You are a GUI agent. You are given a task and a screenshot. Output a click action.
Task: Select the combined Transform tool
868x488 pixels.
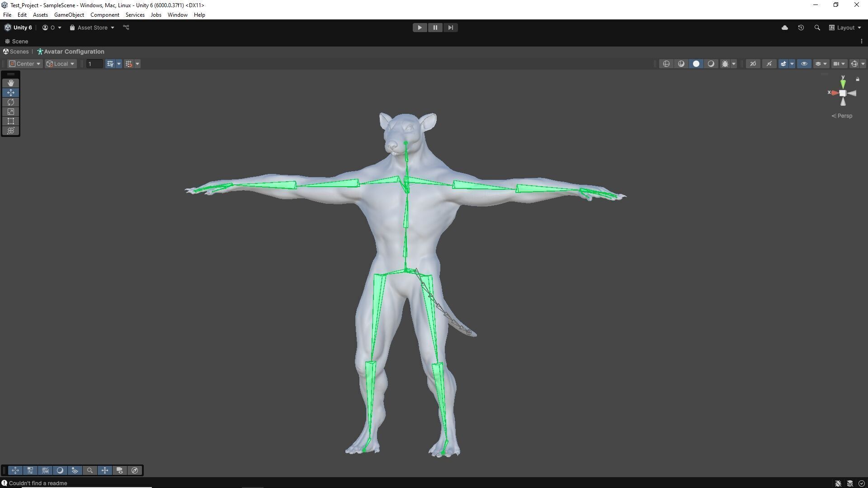click(x=11, y=131)
